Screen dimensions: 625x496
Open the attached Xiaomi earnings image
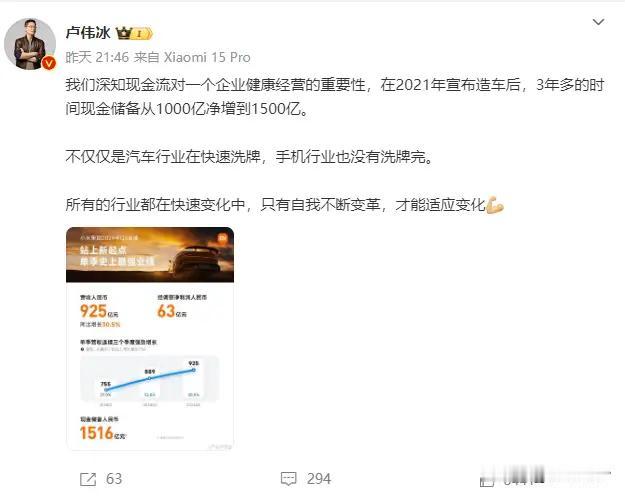[150, 339]
